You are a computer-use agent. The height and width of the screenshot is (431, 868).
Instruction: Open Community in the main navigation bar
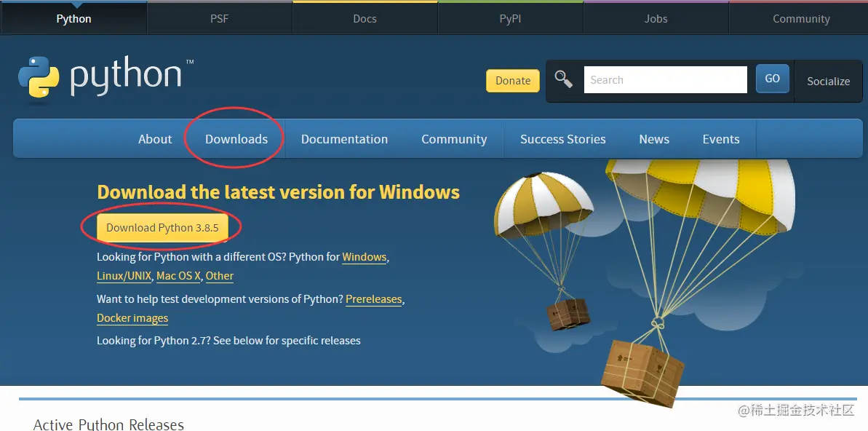[454, 139]
